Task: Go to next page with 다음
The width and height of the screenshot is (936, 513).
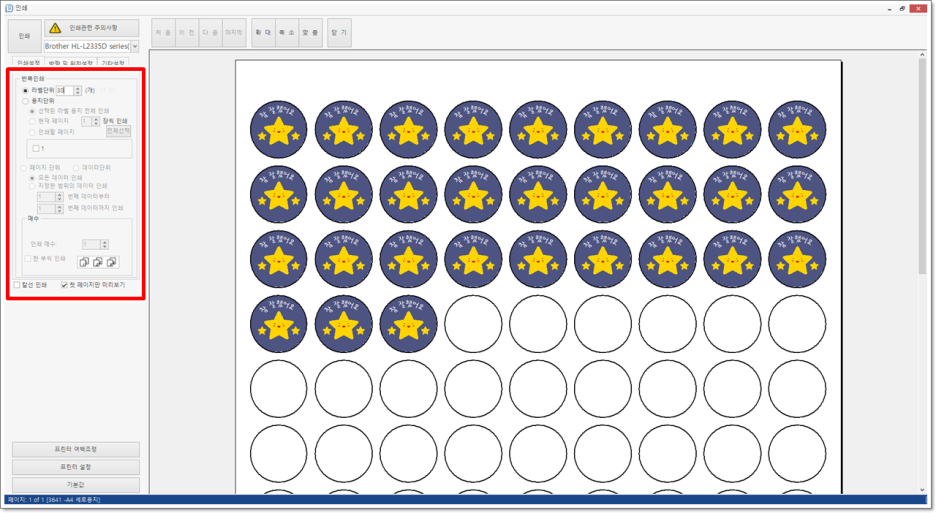Action: [210, 33]
